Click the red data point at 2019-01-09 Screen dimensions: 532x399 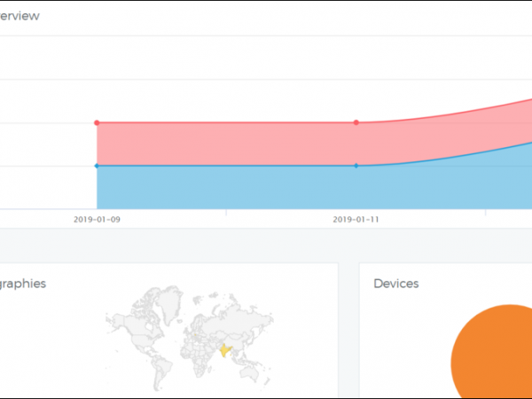(x=97, y=122)
